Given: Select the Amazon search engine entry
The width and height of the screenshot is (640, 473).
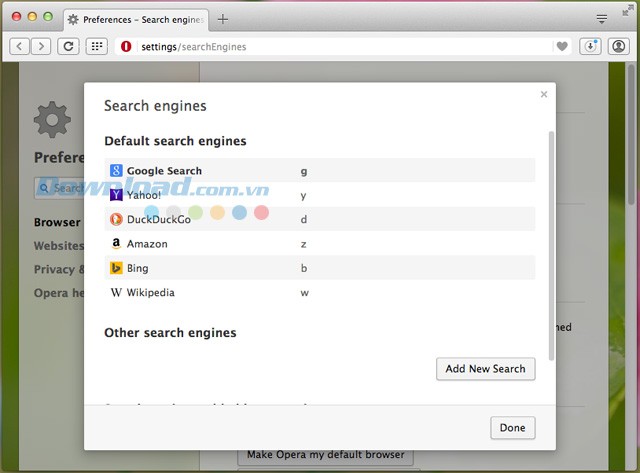Looking at the screenshot, I should pos(147,244).
